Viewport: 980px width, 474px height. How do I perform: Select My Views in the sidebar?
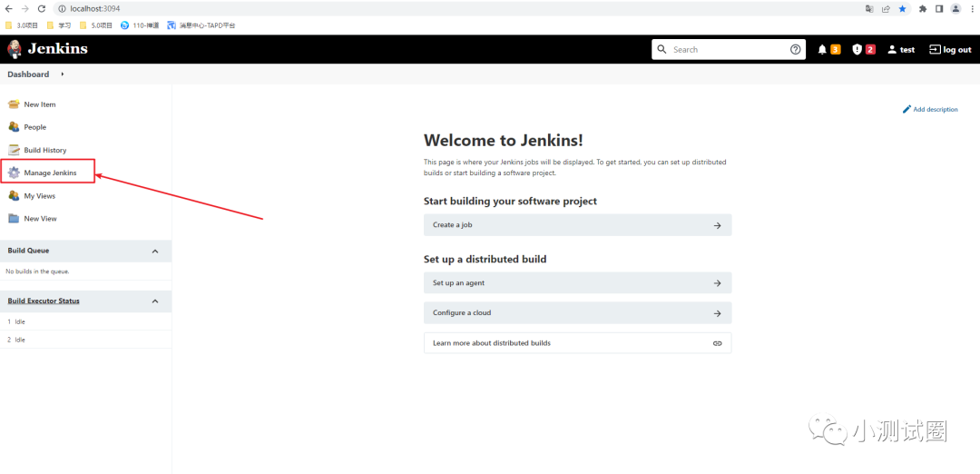(x=39, y=196)
